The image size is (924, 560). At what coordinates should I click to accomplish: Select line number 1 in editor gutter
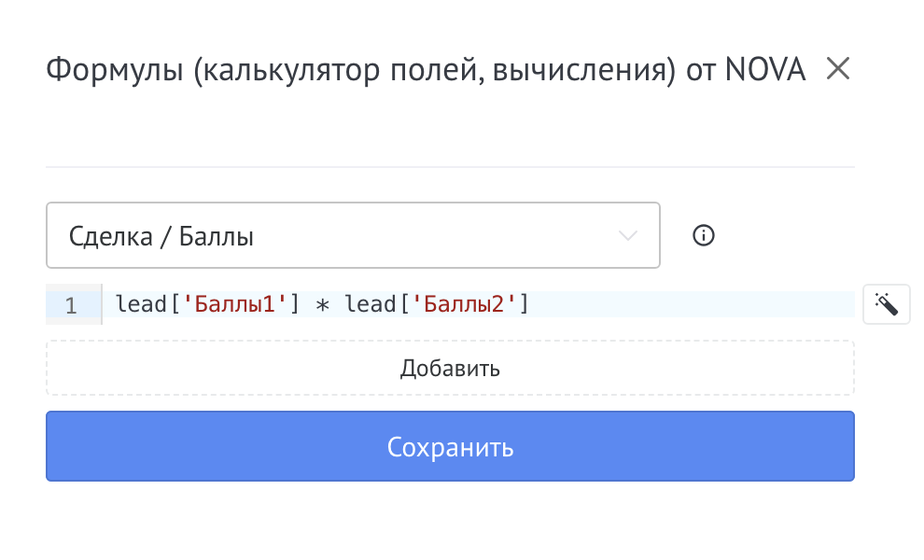72,305
